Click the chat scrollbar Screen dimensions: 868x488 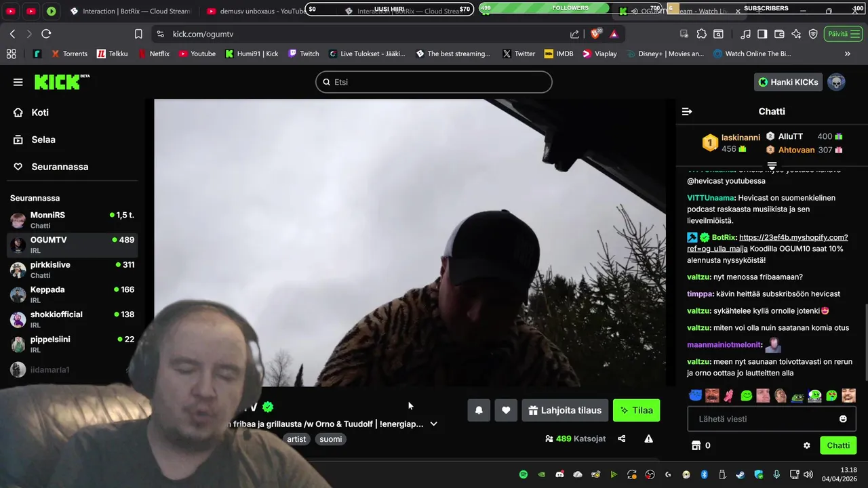(865, 342)
